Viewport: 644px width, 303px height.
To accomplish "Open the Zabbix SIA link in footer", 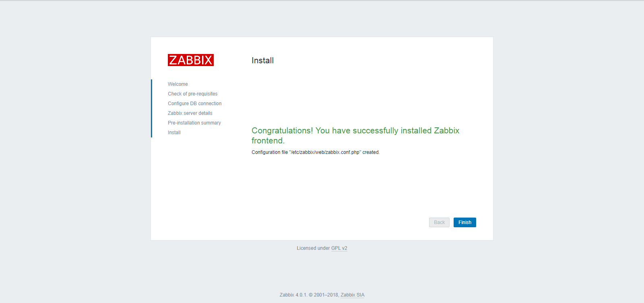I will coord(352,295).
